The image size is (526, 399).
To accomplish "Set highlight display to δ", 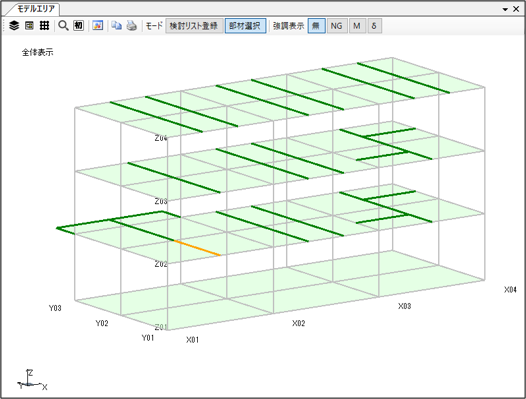I will [374, 26].
